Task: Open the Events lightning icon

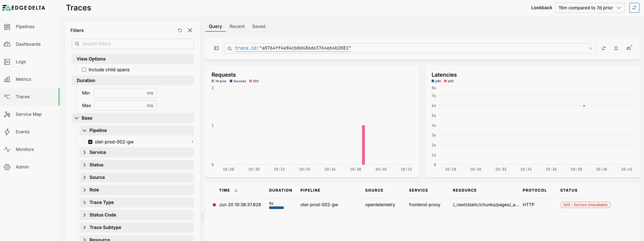Action: [x=7, y=132]
